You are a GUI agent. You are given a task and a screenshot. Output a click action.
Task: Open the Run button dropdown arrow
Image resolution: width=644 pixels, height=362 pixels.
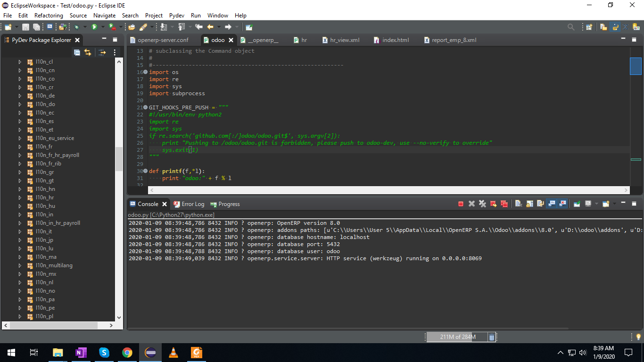[x=103, y=27]
